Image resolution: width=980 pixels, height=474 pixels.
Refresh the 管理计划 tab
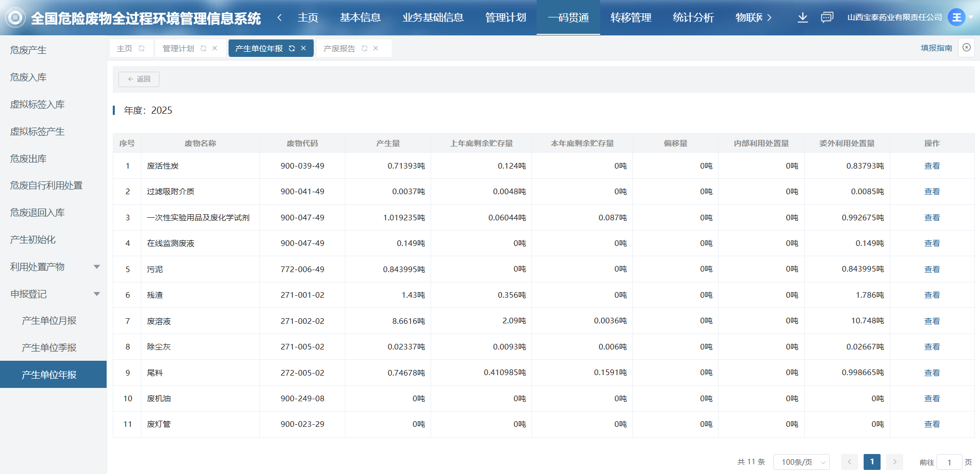[203, 48]
